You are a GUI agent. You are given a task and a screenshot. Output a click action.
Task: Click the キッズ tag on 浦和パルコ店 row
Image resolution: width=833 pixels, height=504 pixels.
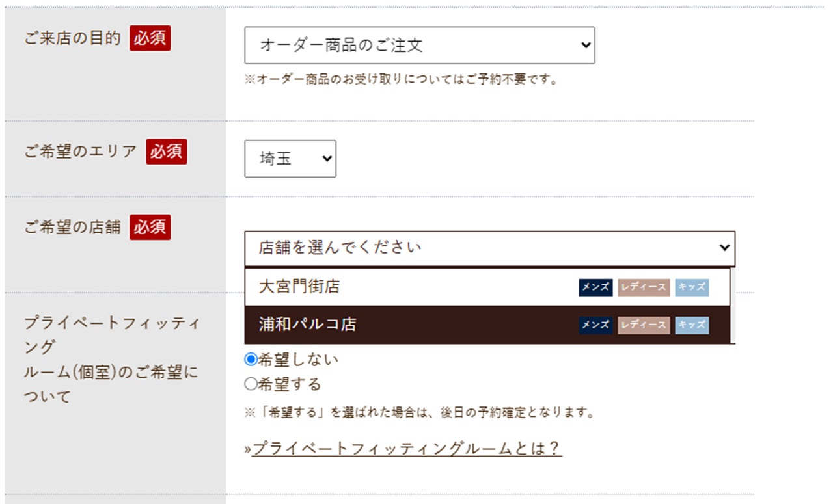pyautogui.click(x=692, y=325)
